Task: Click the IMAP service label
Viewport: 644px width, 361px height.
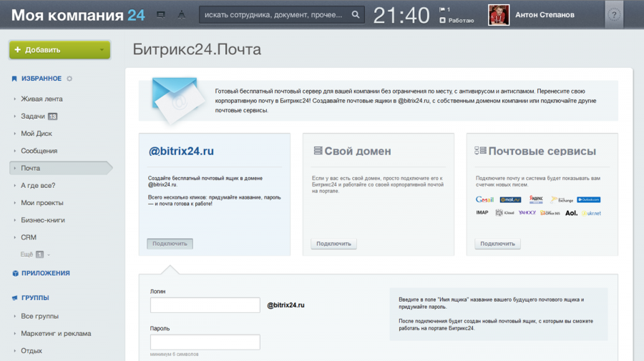Action: [482, 212]
